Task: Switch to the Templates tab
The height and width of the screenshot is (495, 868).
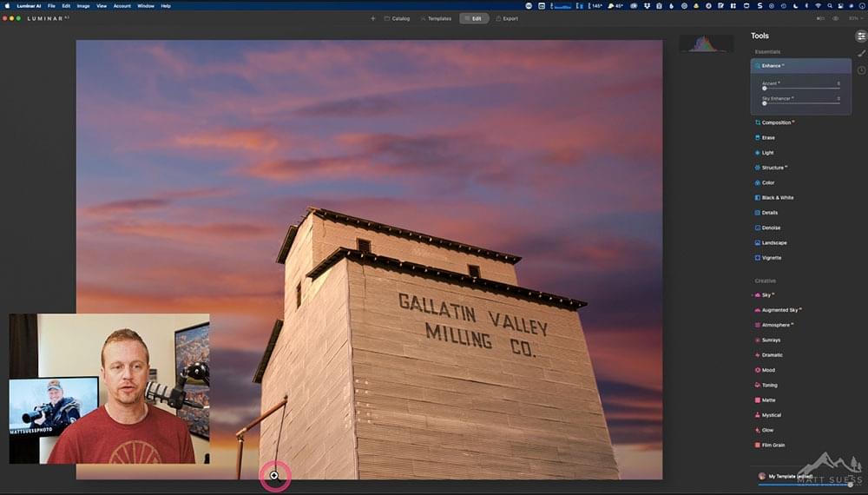Action: coord(436,18)
